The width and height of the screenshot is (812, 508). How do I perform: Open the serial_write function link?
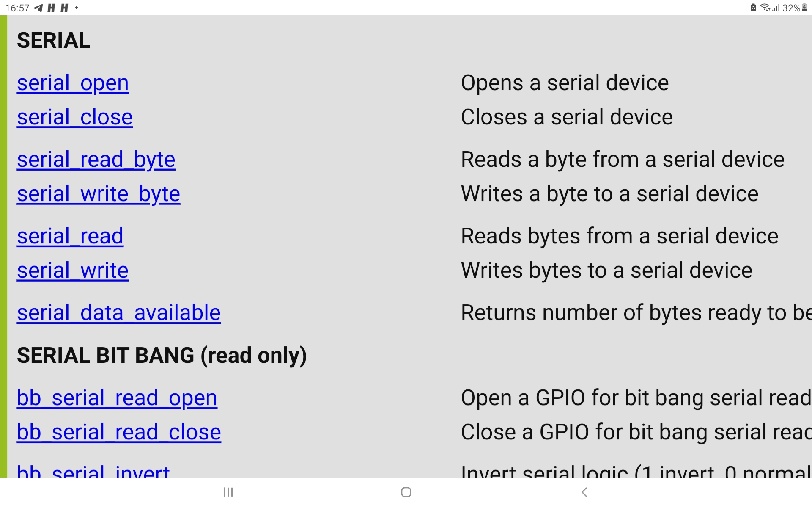[73, 271]
